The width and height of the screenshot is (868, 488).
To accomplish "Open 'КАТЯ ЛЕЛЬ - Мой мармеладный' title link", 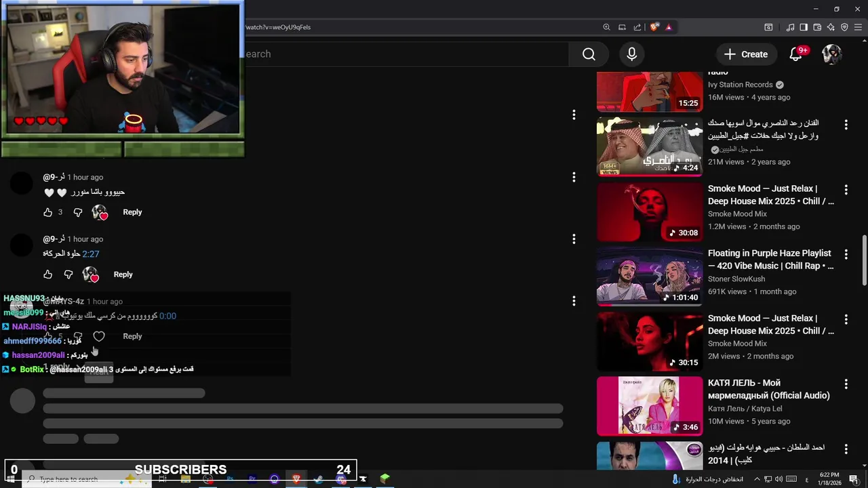I will click(769, 389).
